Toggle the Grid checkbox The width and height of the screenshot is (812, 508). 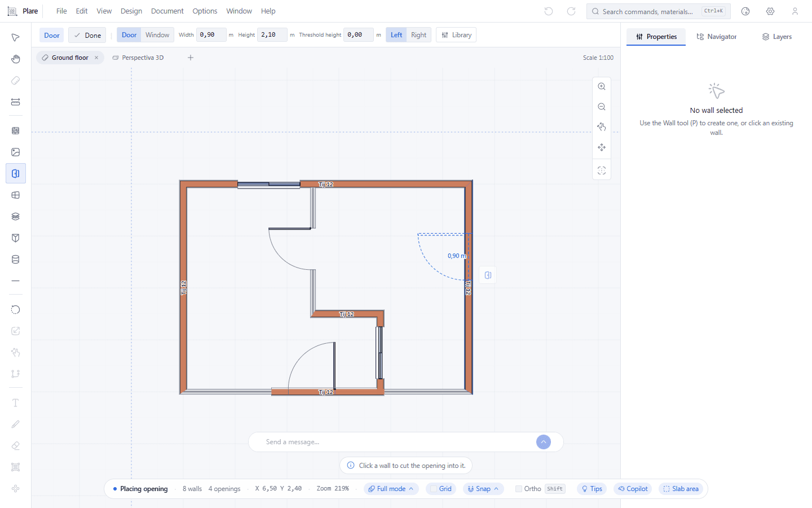coord(434,489)
